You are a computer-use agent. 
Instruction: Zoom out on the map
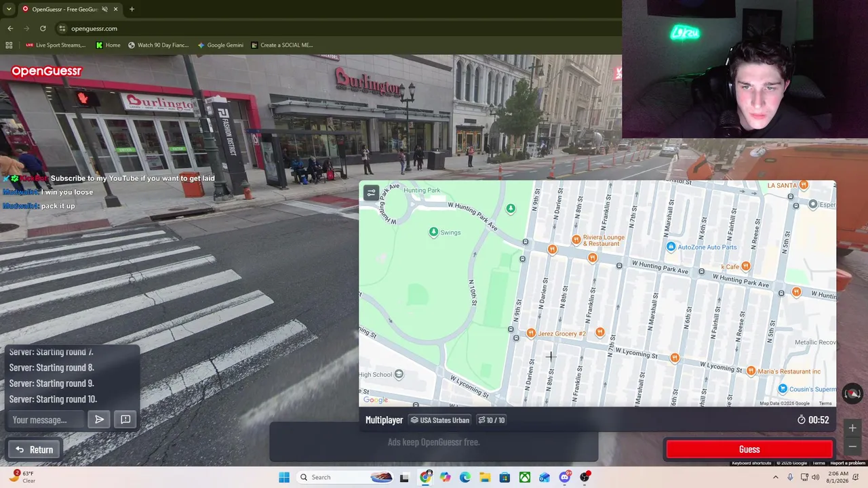(x=852, y=446)
